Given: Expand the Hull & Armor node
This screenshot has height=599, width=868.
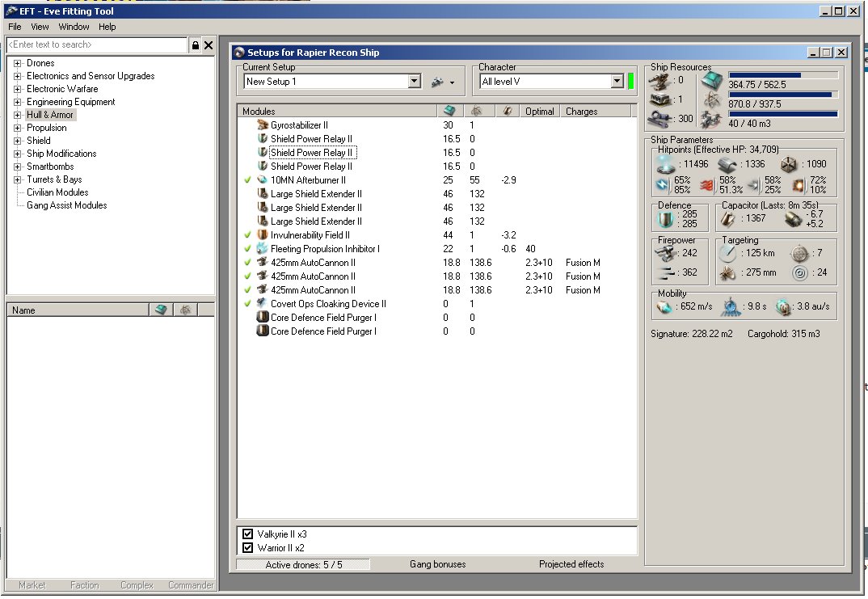Looking at the screenshot, I should [x=17, y=115].
